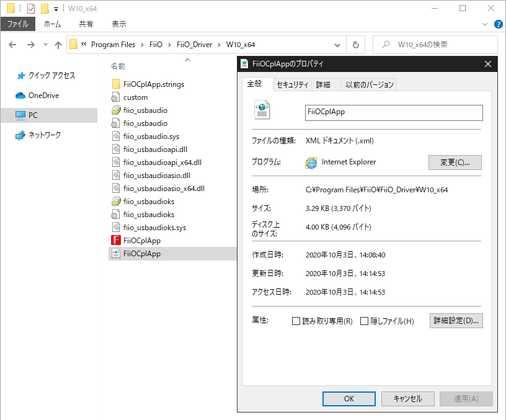506x420 pixels.
Task: Sort by the 名前 column header
Action: 118,66
